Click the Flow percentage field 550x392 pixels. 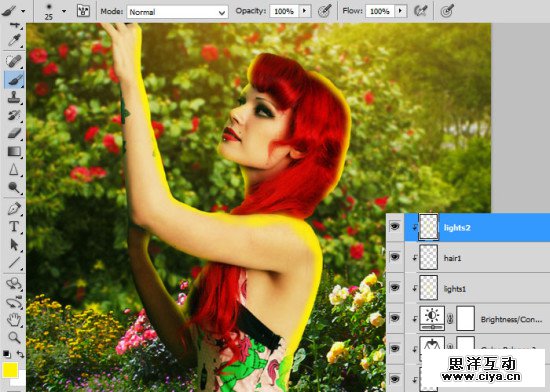(380, 11)
